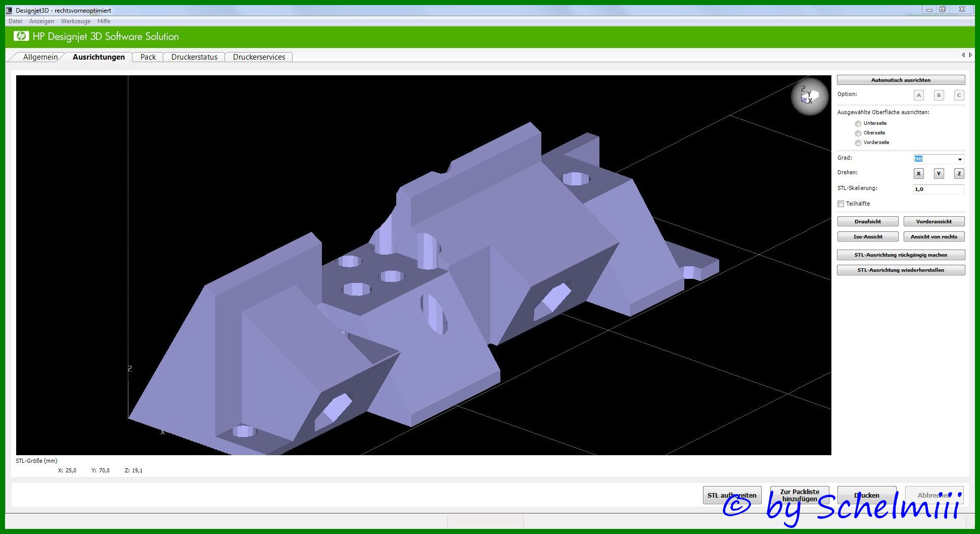Open the Werkzeuge menu
The width and height of the screenshot is (980, 534).
tap(76, 21)
